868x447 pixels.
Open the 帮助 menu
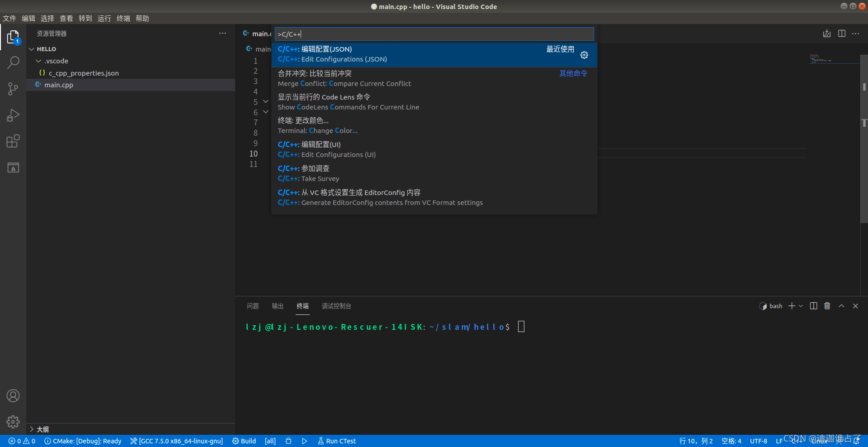click(x=142, y=18)
